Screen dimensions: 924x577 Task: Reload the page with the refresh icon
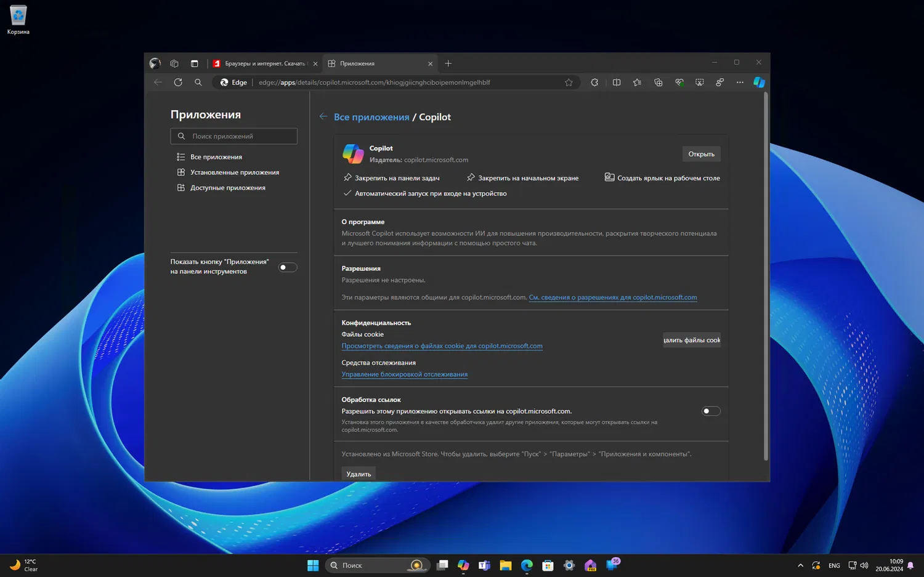(x=178, y=83)
